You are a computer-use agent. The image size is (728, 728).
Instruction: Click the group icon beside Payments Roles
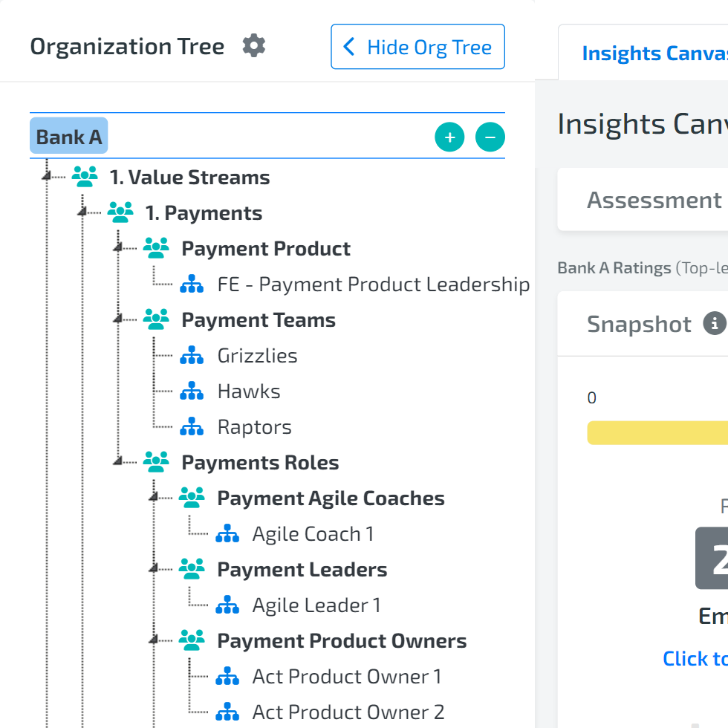coord(157,462)
